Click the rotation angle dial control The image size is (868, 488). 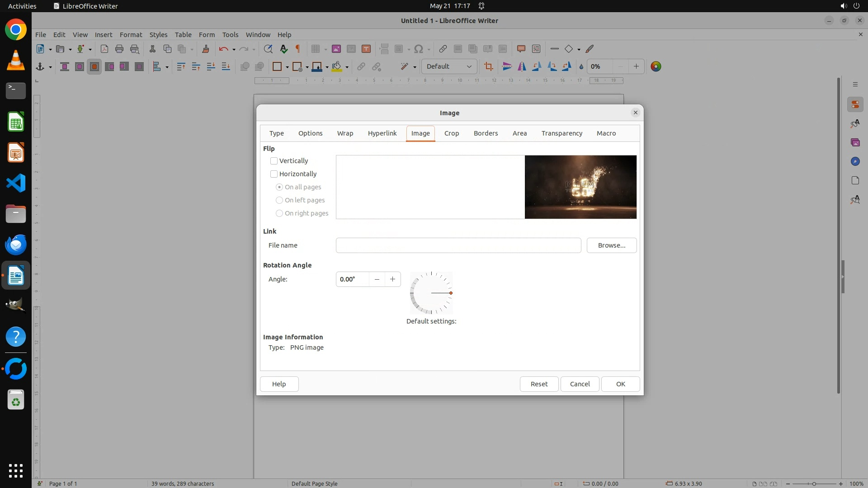pyautogui.click(x=431, y=293)
